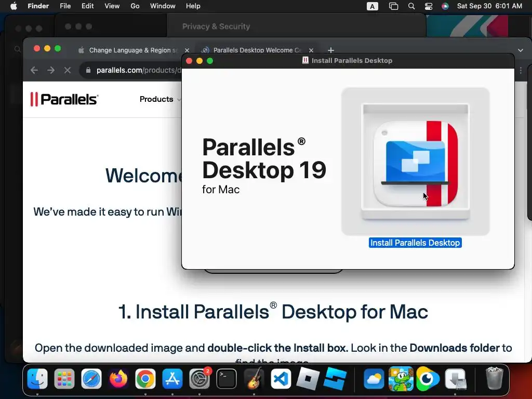Open the File menu
532x399 pixels.
(65, 6)
